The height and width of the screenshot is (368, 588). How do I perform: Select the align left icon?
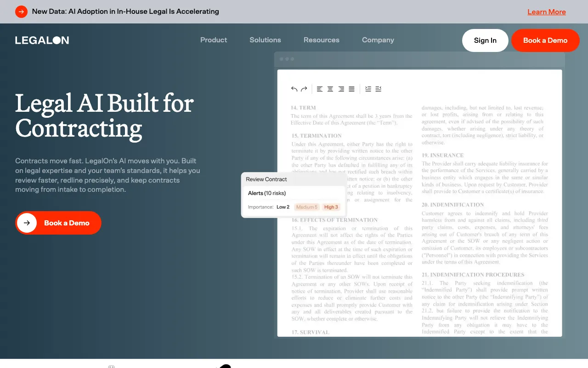pyautogui.click(x=320, y=89)
